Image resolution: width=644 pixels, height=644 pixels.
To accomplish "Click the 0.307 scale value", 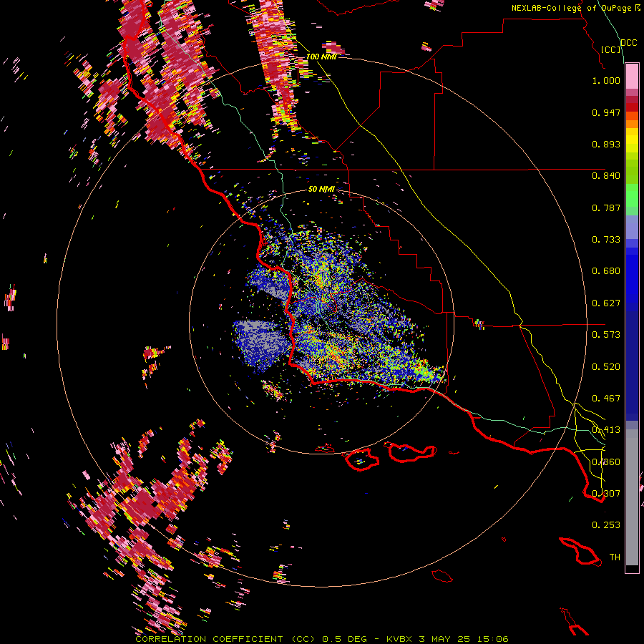I will click(606, 493).
